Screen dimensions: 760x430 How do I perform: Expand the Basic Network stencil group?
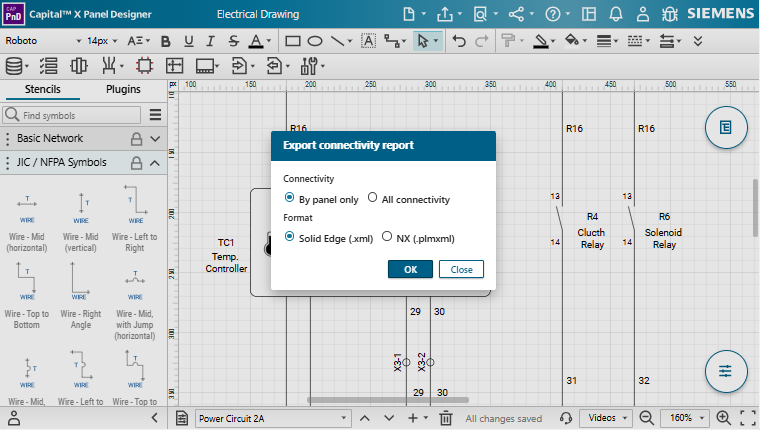(155, 139)
